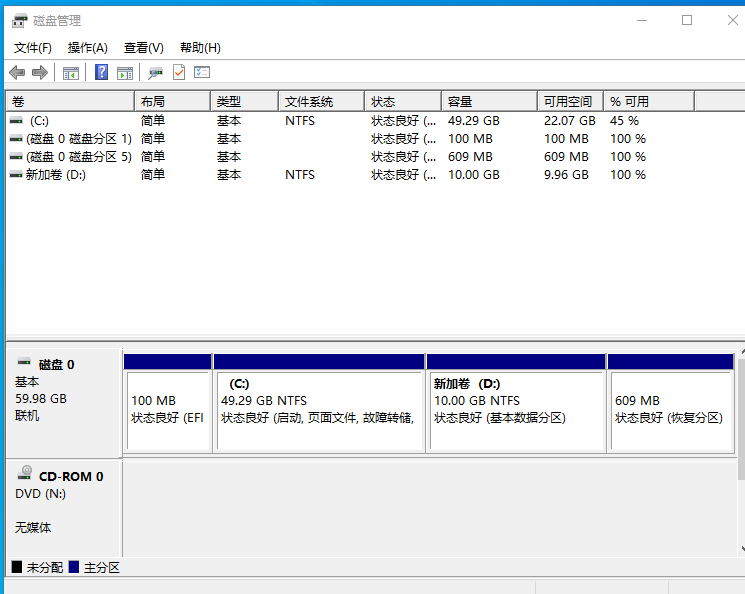Toggle the console tree pane icon

71,73
